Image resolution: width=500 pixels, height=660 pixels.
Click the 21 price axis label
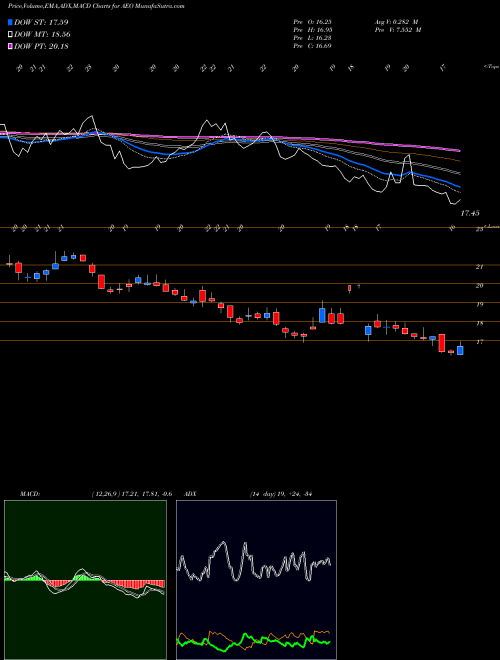coord(479,266)
